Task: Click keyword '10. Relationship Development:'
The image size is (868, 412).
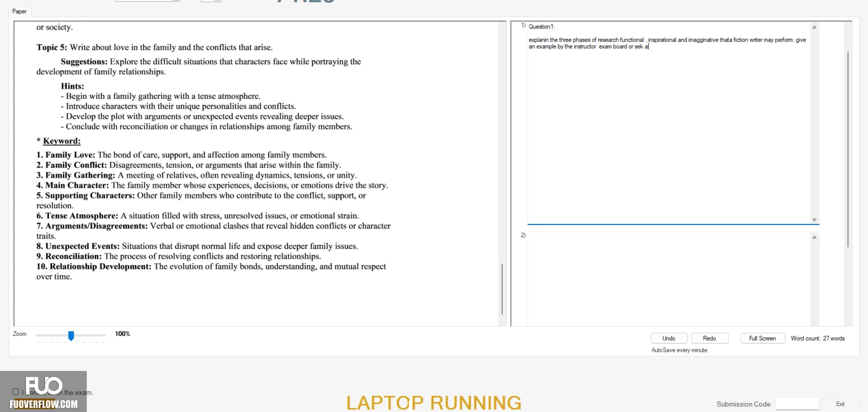Action: (94, 267)
